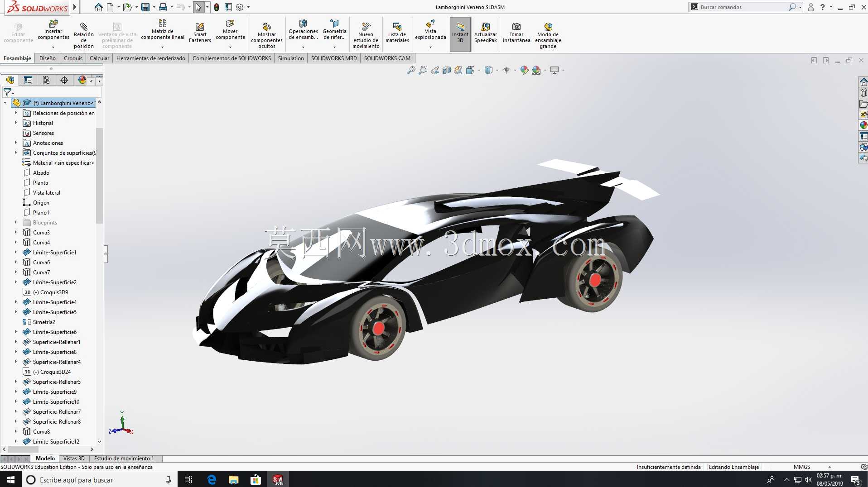Expand the Historial tree node
Viewport: 868px width, 487px height.
point(16,123)
